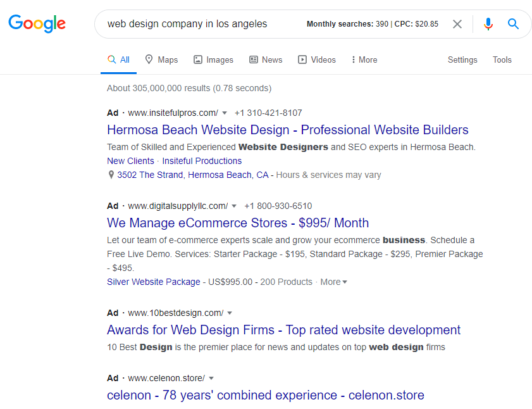The image size is (532, 409).
Task: Click phone number +1 310-421-8107
Action: coord(268,113)
